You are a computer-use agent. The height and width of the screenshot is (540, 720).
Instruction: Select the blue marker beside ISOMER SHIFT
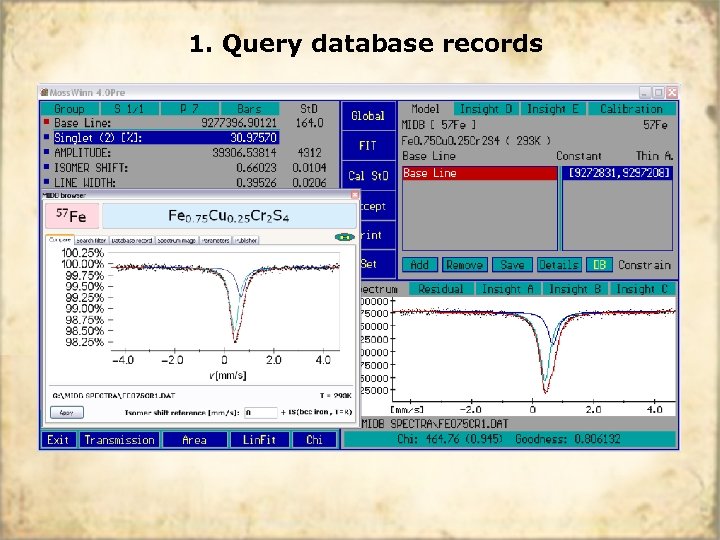pyautogui.click(x=46, y=167)
